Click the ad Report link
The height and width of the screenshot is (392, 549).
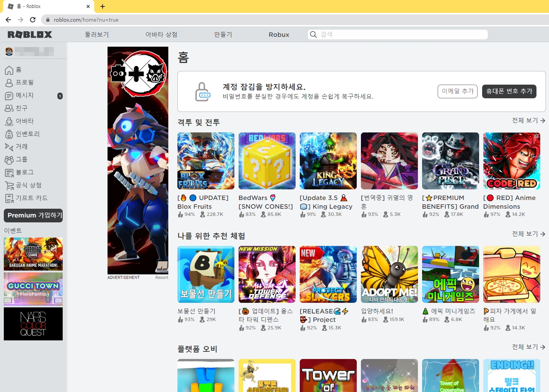click(161, 277)
